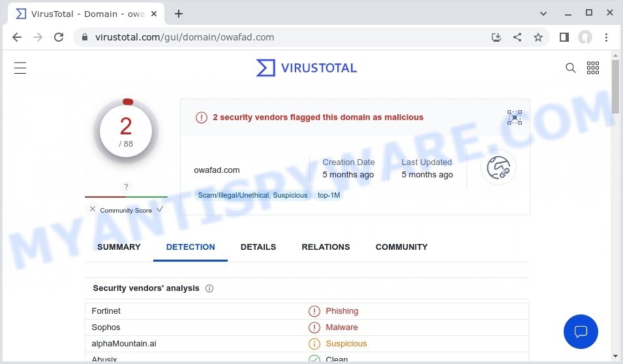Click the red malicious alert icon in banner
Viewport: 623px width, 364px height.
point(202,117)
